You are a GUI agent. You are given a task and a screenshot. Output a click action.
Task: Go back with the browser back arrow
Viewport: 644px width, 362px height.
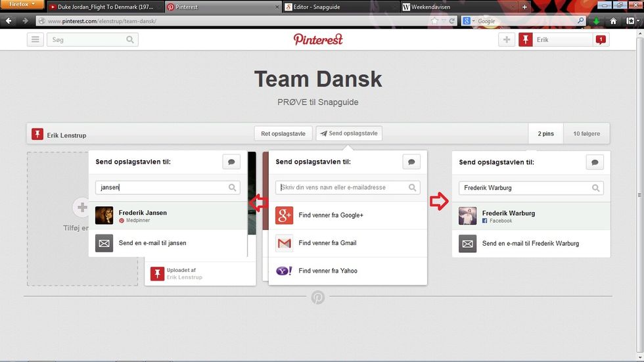coord(9,20)
